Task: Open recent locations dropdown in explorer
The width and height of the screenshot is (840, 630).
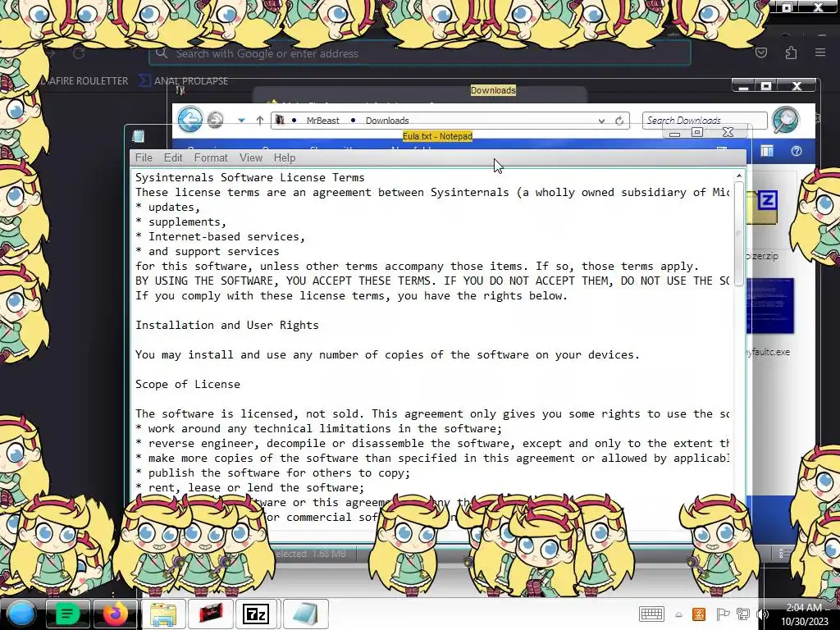Action: 242,120
